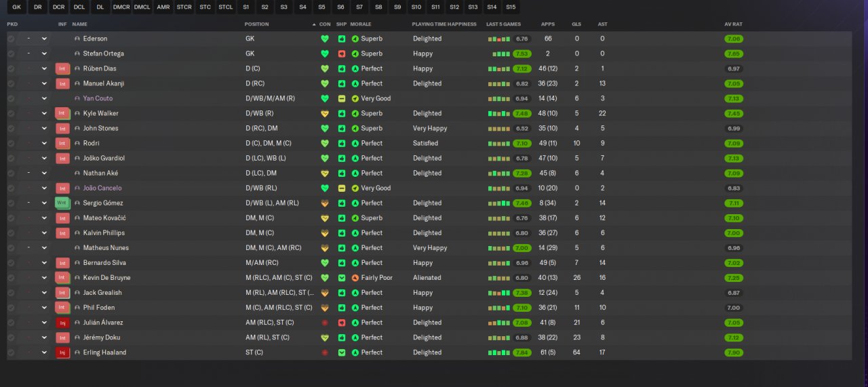868x387 pixels.
Task: Select the S1 substitute slot tab
Action: point(245,7)
